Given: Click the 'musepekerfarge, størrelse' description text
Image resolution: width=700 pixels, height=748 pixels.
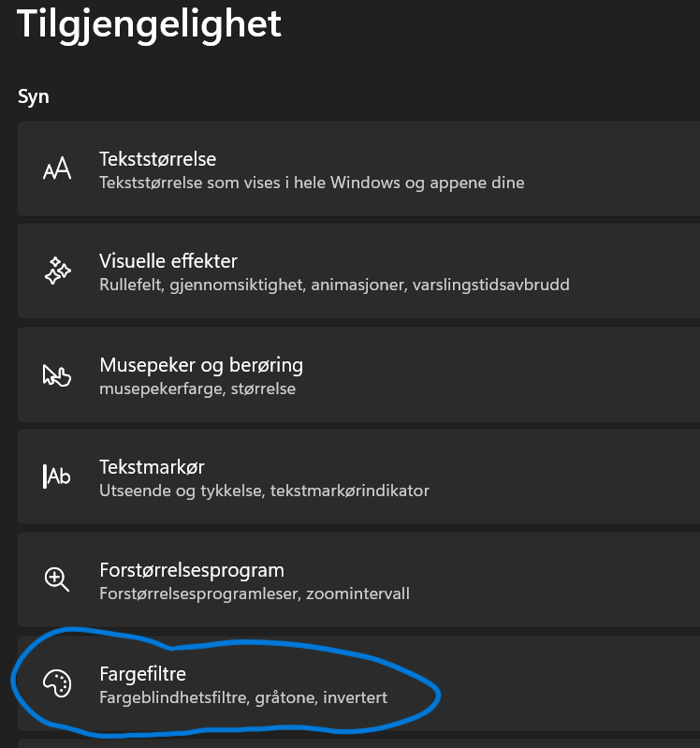Looking at the screenshot, I should click(x=197, y=388).
